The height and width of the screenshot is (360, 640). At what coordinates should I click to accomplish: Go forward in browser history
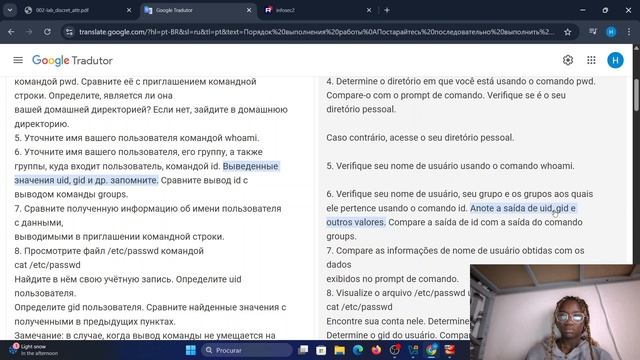[x=29, y=32]
